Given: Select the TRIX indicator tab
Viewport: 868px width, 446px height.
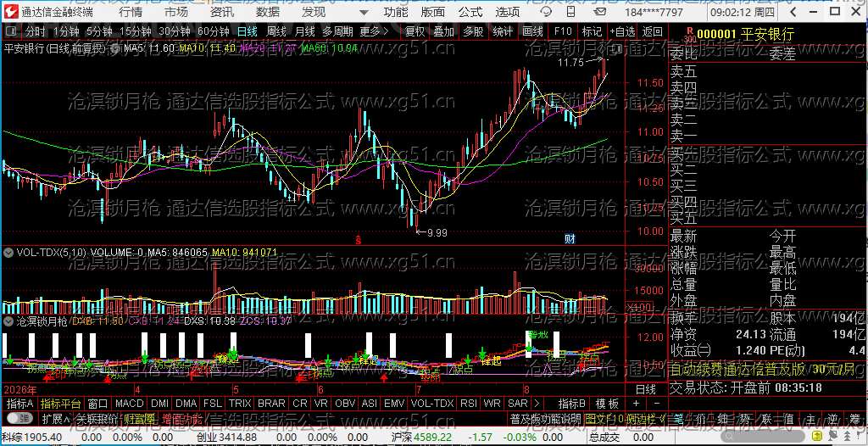Looking at the screenshot, I should tap(240, 404).
